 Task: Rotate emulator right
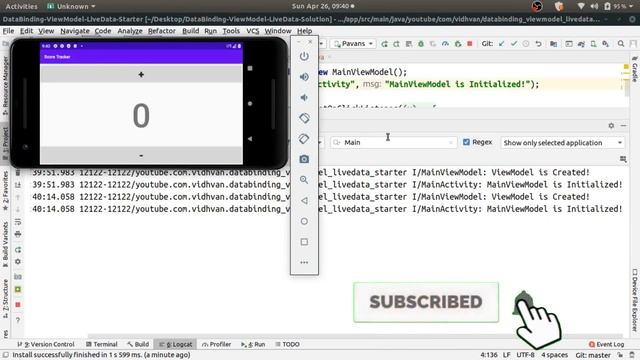(x=304, y=139)
